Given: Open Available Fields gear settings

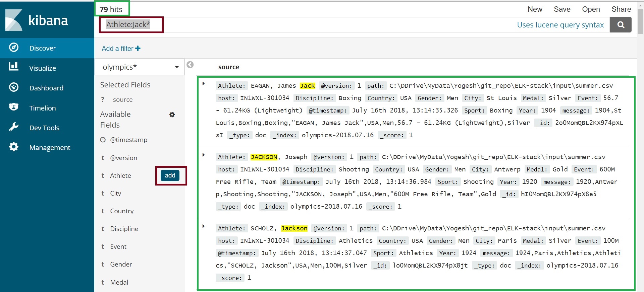Looking at the screenshot, I should tap(172, 115).
